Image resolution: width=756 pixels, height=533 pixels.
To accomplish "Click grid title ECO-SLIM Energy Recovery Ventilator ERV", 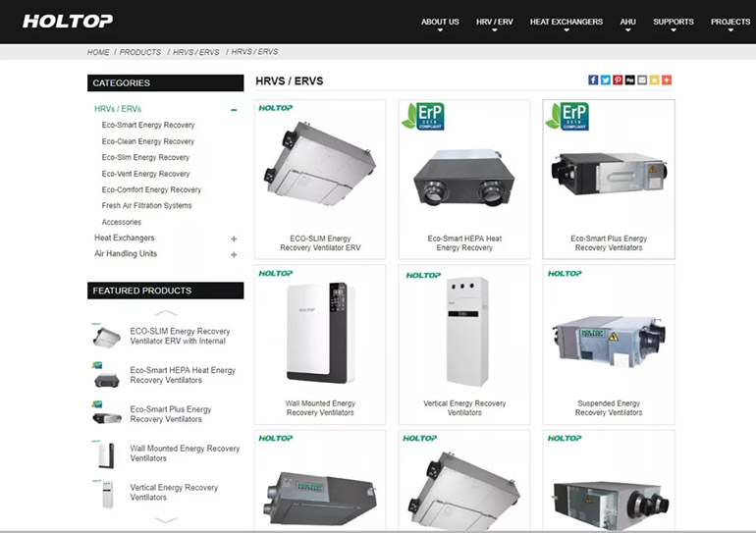I will pos(320,242).
